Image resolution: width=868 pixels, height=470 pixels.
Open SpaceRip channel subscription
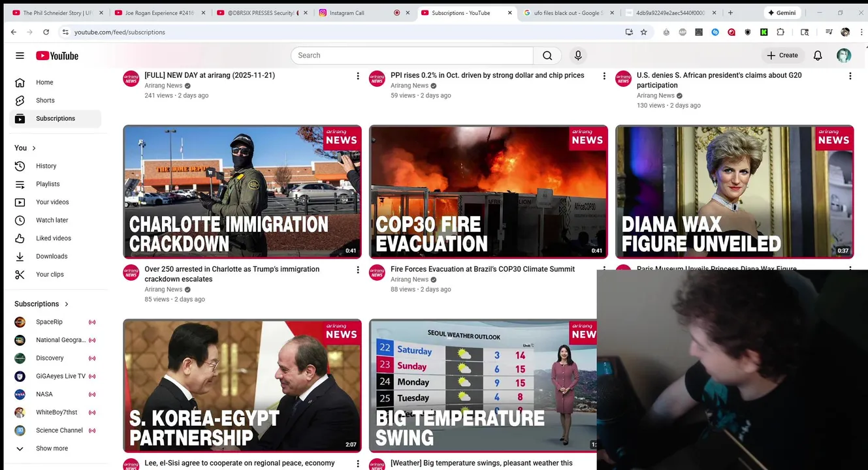54,322
